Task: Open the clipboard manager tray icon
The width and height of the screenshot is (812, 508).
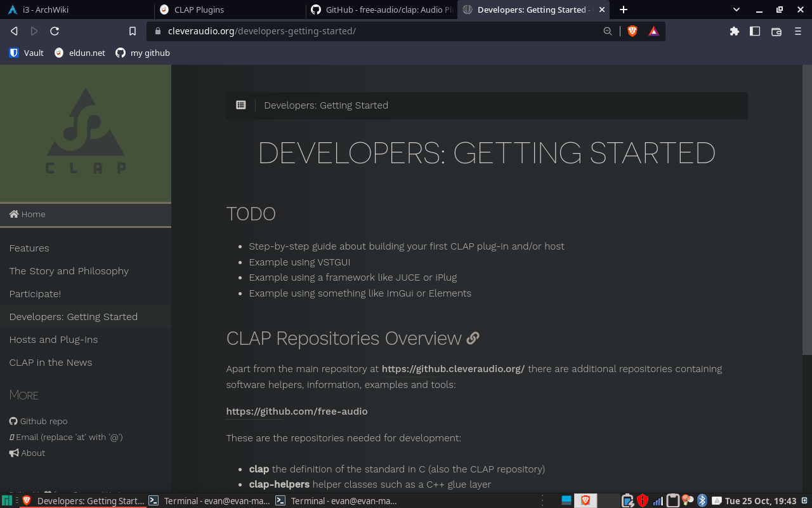Action: (672, 501)
